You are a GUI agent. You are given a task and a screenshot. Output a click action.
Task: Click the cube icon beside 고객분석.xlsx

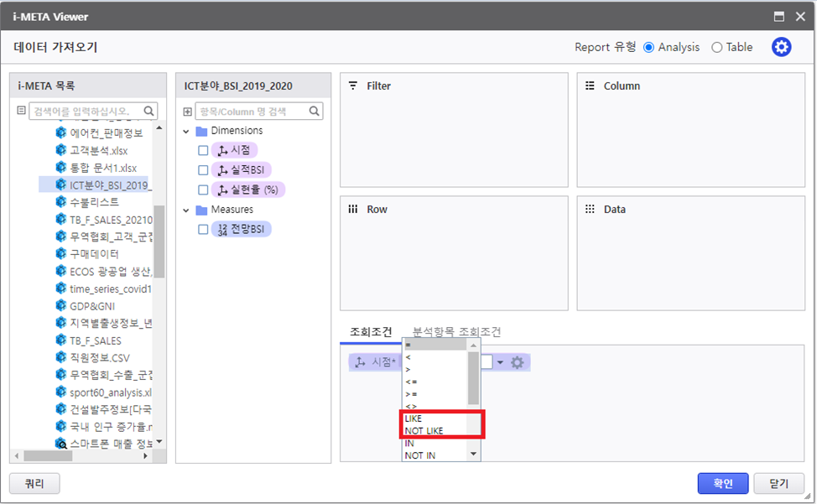(x=60, y=150)
